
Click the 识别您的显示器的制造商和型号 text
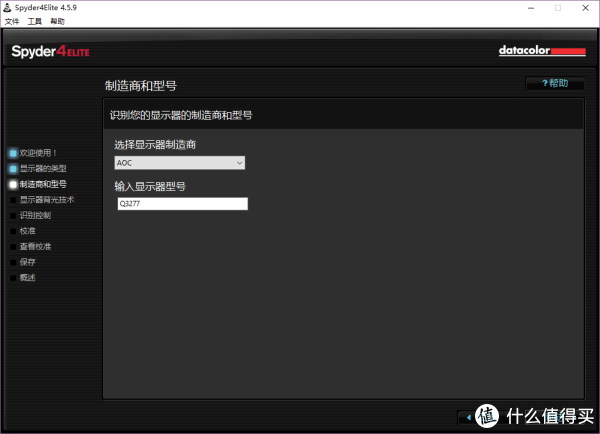[181, 115]
